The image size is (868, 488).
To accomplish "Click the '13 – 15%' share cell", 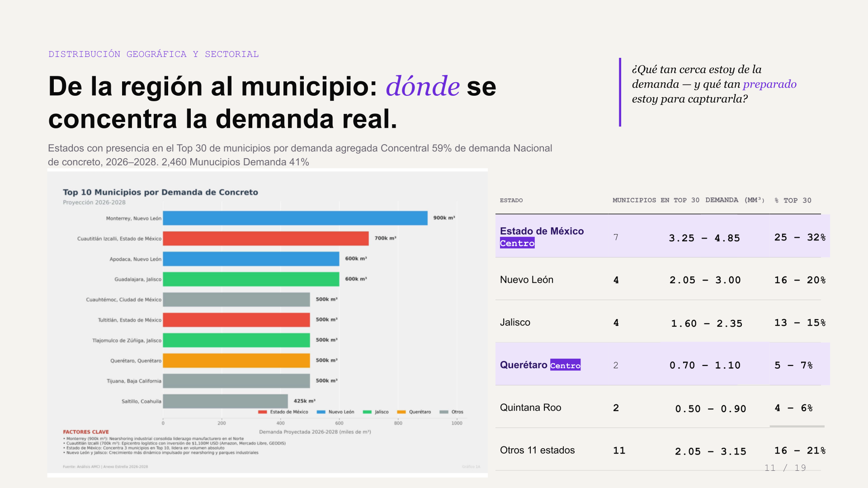I will point(800,323).
